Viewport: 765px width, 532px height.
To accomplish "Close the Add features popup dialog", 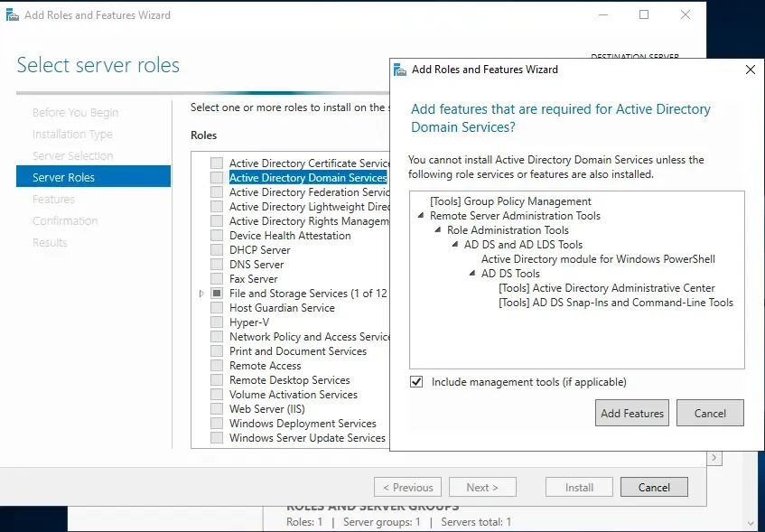I will pos(751,70).
